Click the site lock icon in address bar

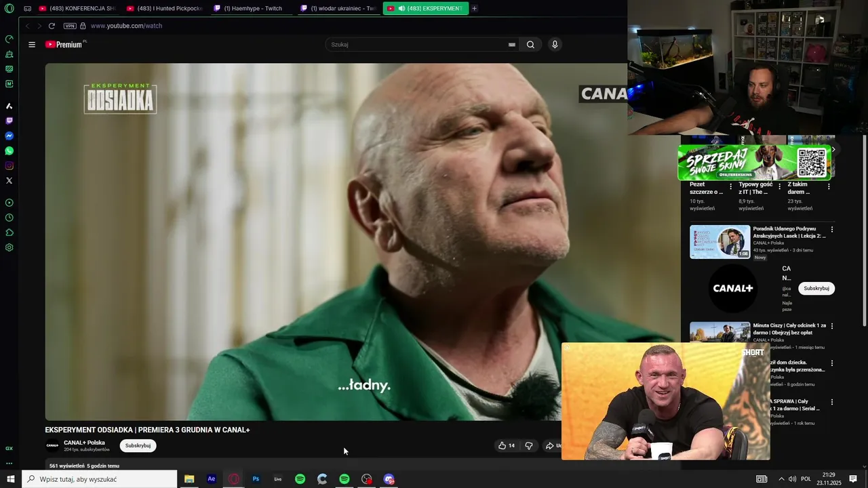click(83, 26)
